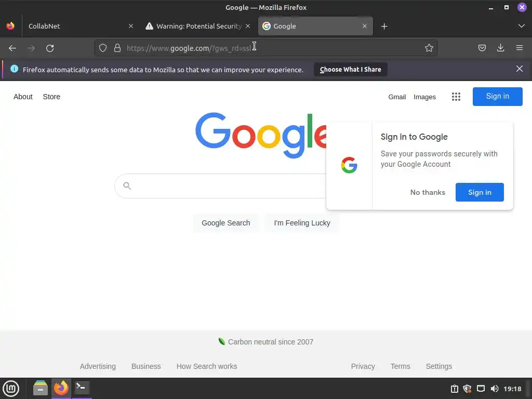Open the network tray icon

tap(481, 389)
